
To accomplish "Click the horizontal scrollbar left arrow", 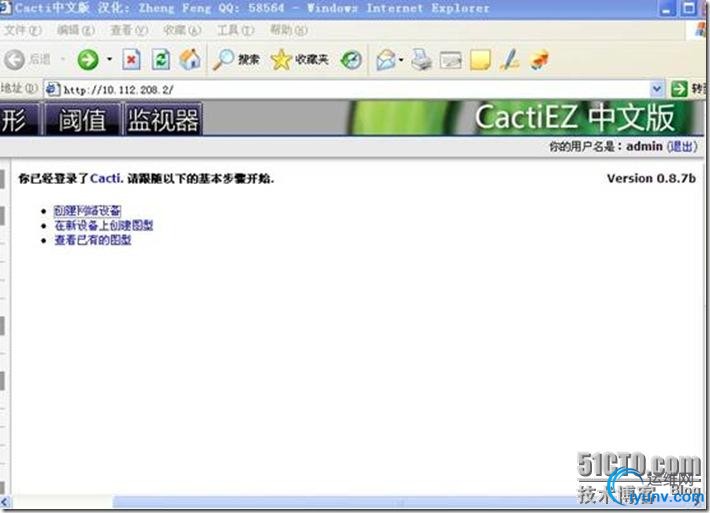I will click(x=5, y=502).
